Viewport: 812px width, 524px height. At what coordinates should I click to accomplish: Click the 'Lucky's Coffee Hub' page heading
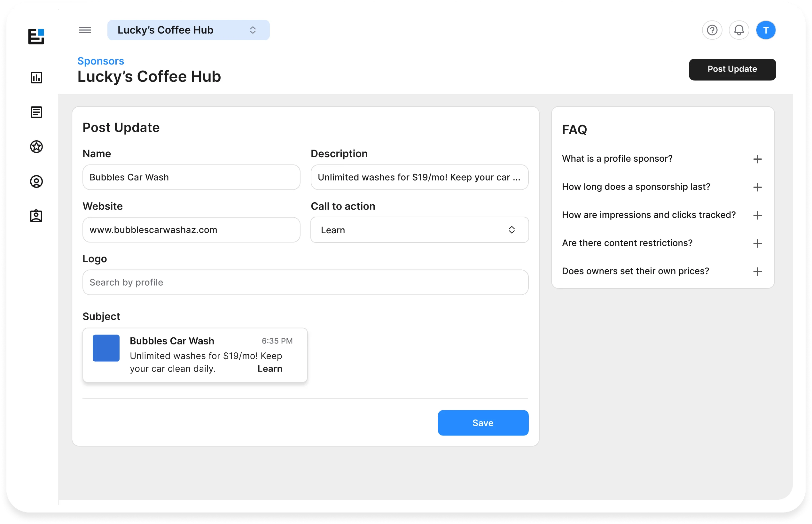(x=149, y=77)
